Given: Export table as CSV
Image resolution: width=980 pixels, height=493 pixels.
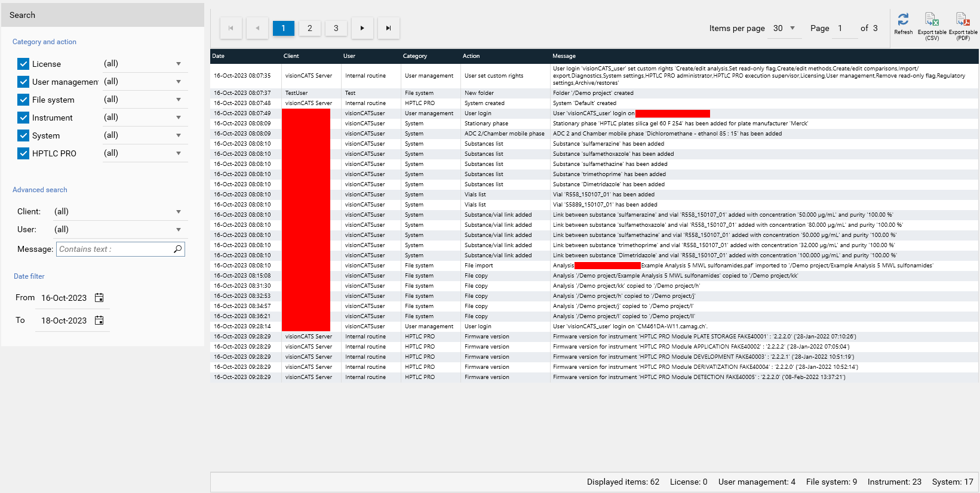Looking at the screenshot, I should (x=932, y=20).
